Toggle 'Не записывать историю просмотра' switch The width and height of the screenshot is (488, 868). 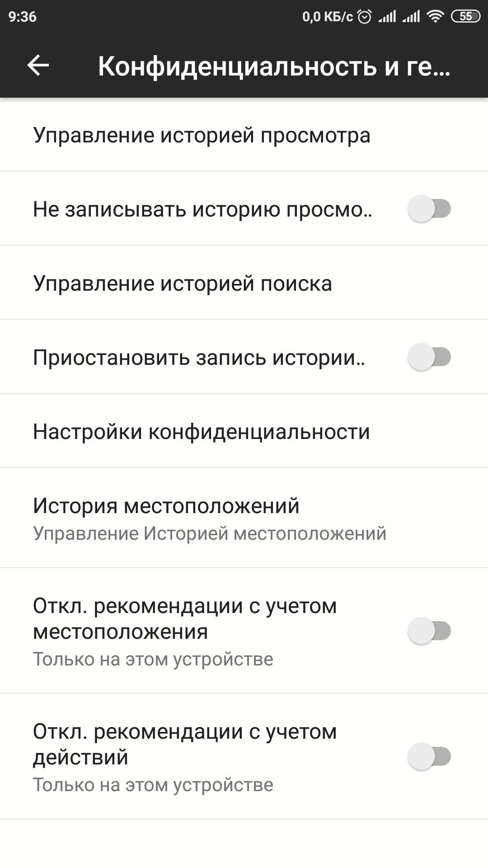point(429,209)
